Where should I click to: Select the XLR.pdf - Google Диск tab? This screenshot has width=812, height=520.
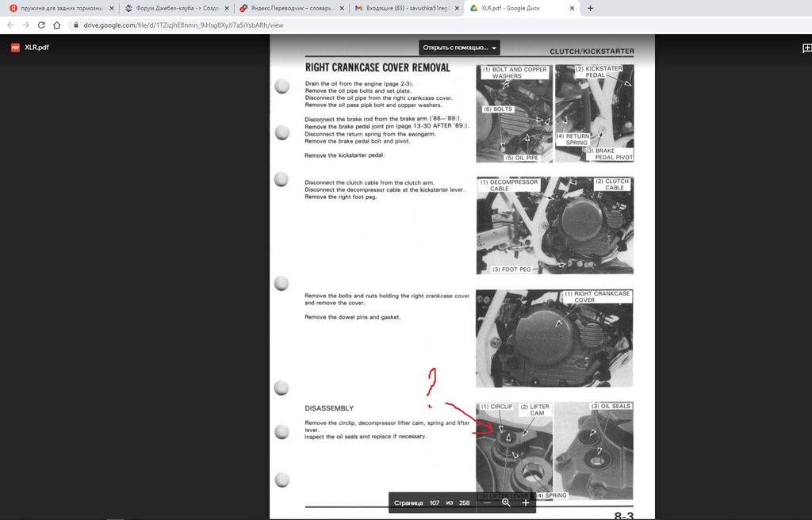522,8
